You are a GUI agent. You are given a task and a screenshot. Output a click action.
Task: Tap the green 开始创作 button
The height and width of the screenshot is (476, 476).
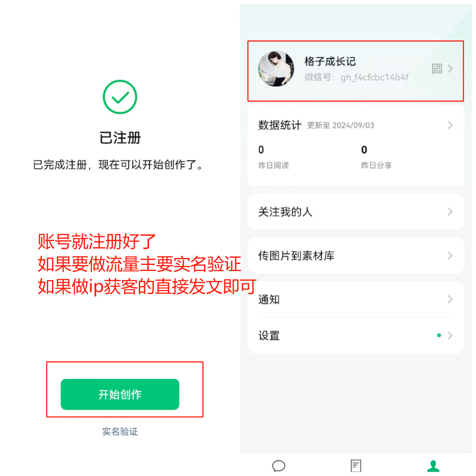[120, 394]
